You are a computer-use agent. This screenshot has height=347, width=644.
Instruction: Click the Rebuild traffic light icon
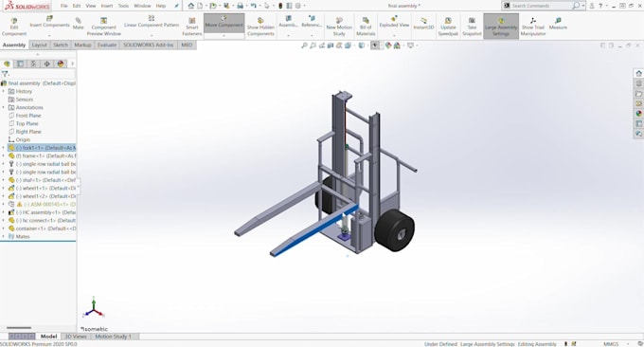click(x=280, y=6)
